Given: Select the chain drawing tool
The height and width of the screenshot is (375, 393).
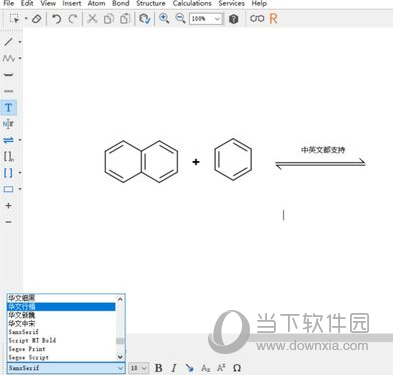Looking at the screenshot, I should point(8,58).
